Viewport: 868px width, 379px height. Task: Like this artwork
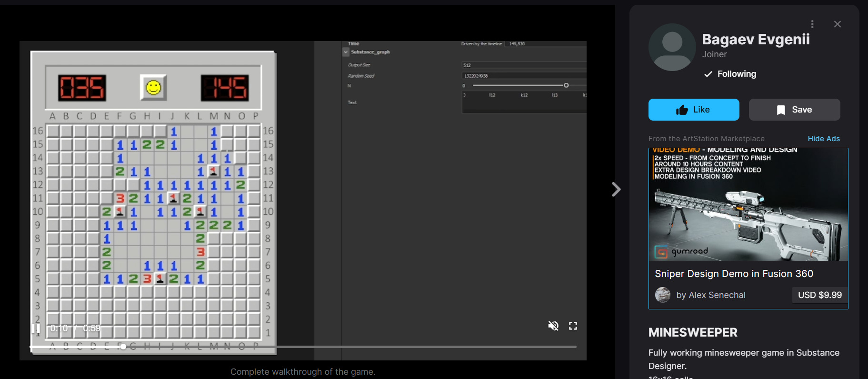coord(694,110)
